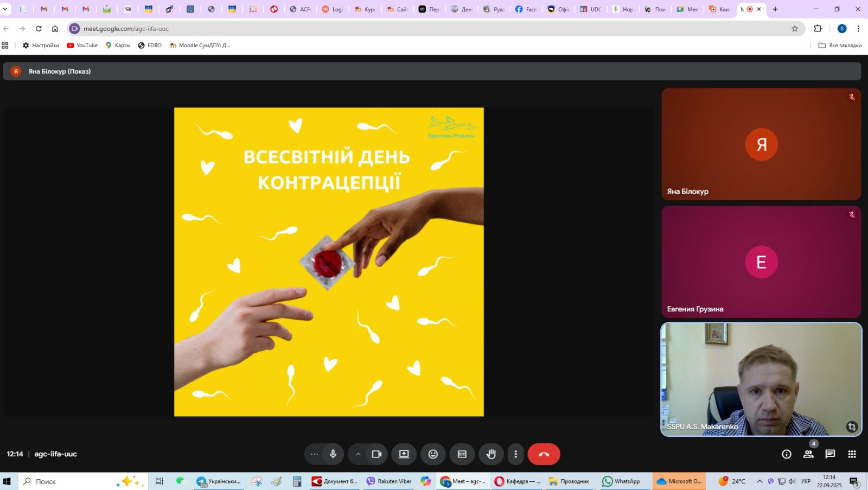Image resolution: width=868 pixels, height=490 pixels.
Task: Raise your hand in the meeting
Action: [x=491, y=454]
